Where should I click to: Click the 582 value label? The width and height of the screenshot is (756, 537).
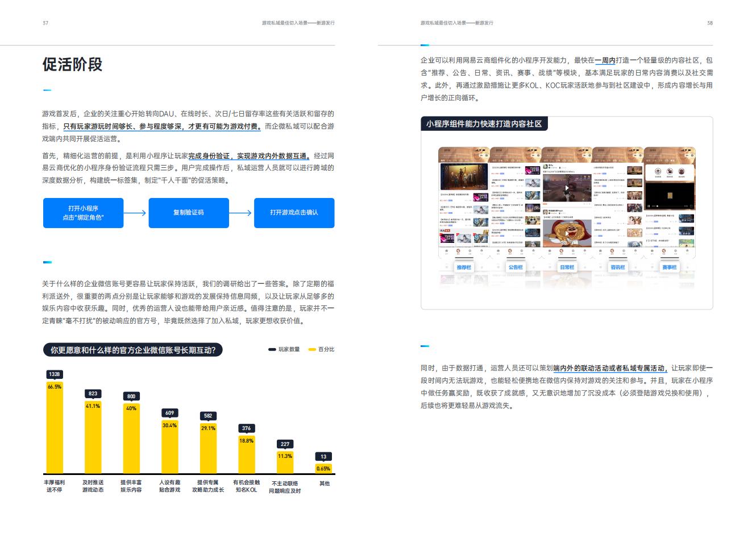(208, 416)
